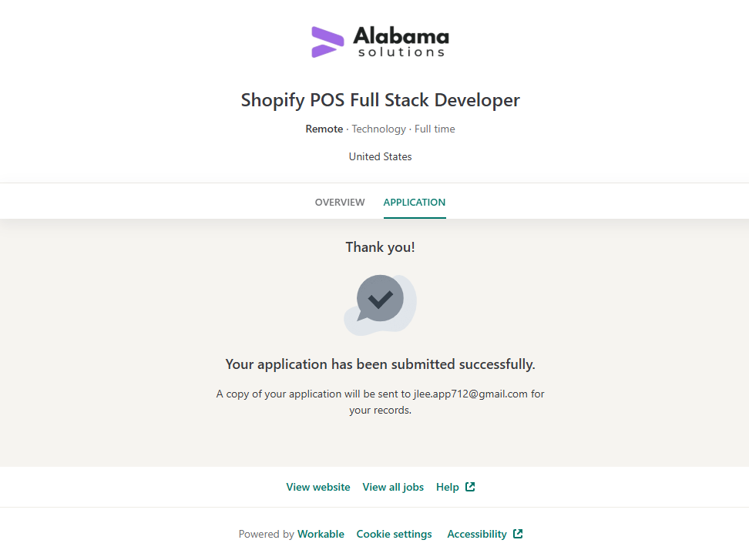The height and width of the screenshot is (560, 749).
Task: Click the Help link
Action: (448, 487)
